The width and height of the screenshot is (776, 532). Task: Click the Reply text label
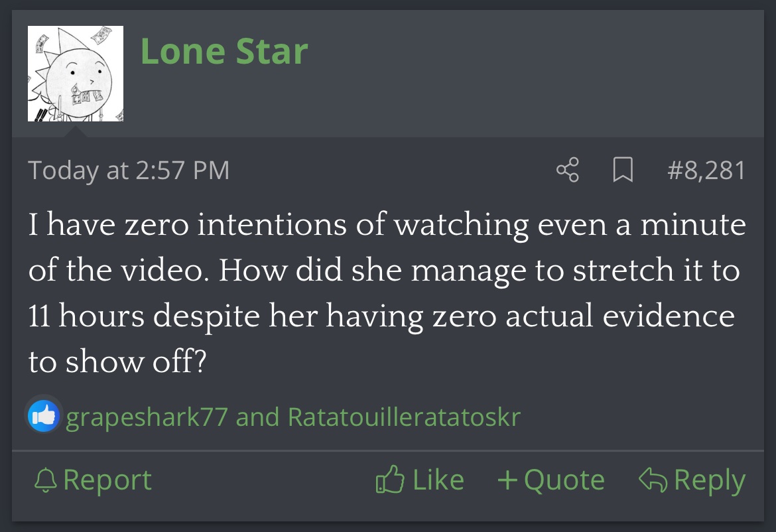click(710, 480)
